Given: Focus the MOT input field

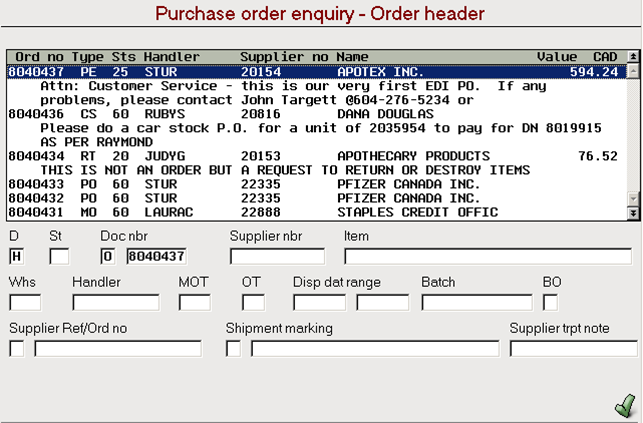Looking at the screenshot, I should point(195,303).
